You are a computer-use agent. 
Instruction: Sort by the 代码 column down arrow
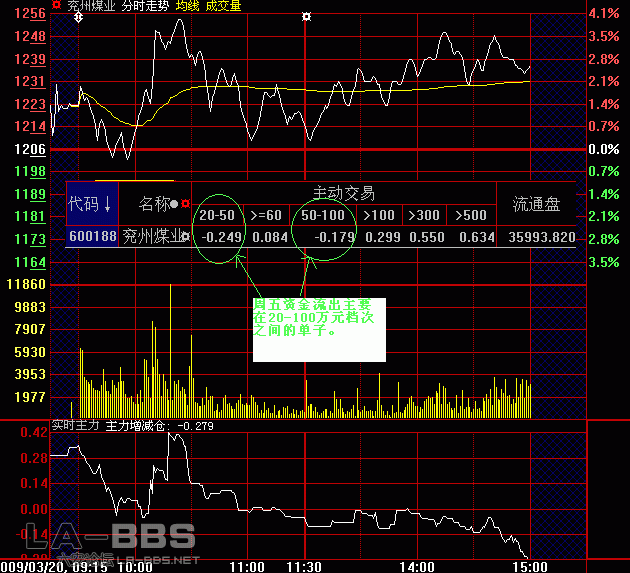tap(106, 204)
